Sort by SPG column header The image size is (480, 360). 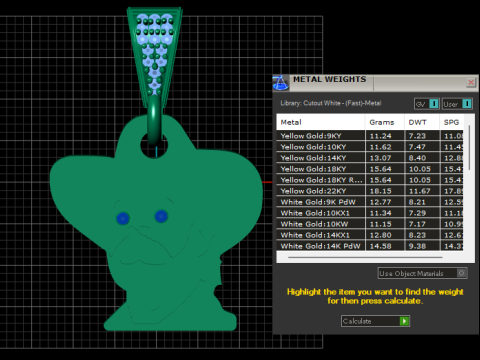[x=451, y=122]
